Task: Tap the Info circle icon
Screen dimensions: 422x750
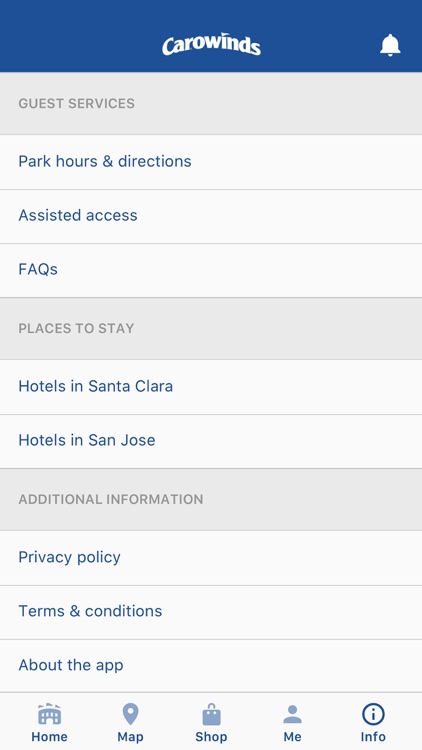Action: click(373, 714)
